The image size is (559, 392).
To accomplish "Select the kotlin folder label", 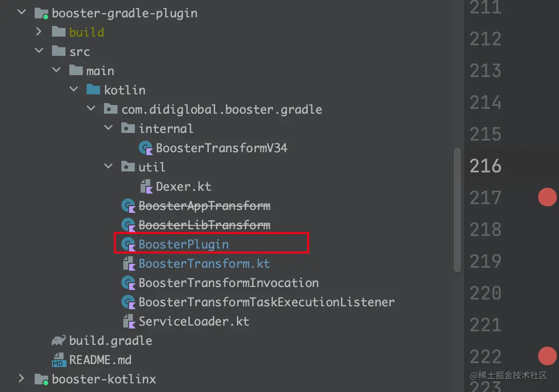I will [x=125, y=90].
